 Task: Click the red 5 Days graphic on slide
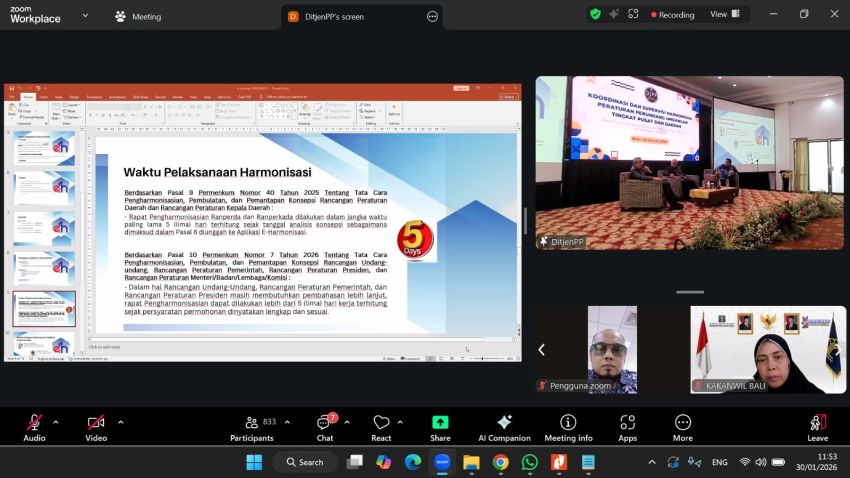(415, 240)
